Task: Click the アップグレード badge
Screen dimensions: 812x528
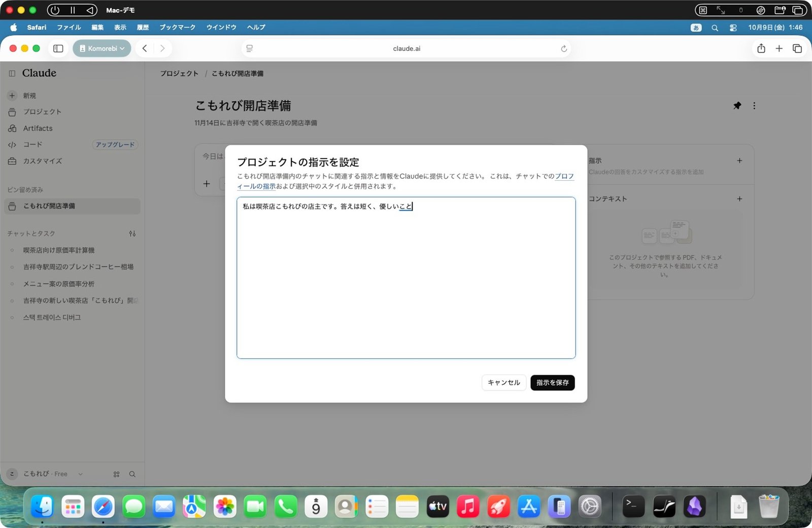Action: [115, 145]
